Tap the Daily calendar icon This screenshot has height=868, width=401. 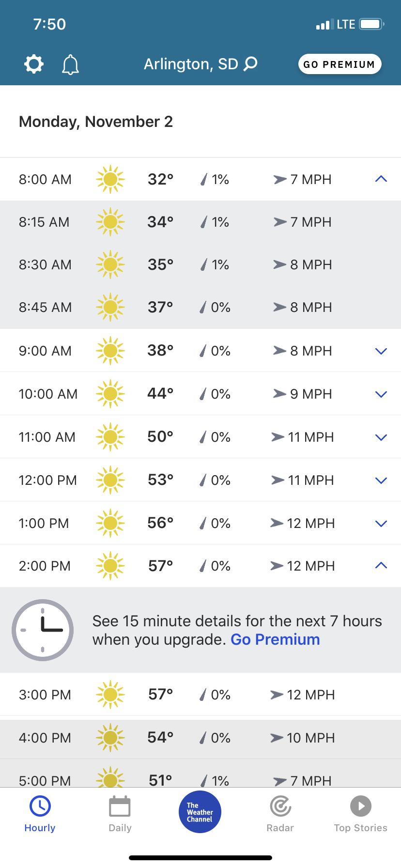(x=120, y=806)
